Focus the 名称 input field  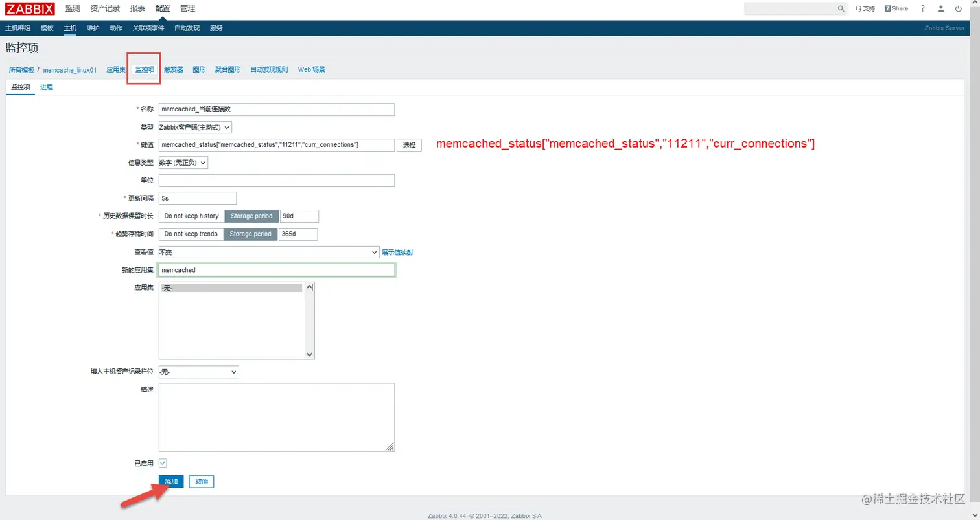277,109
